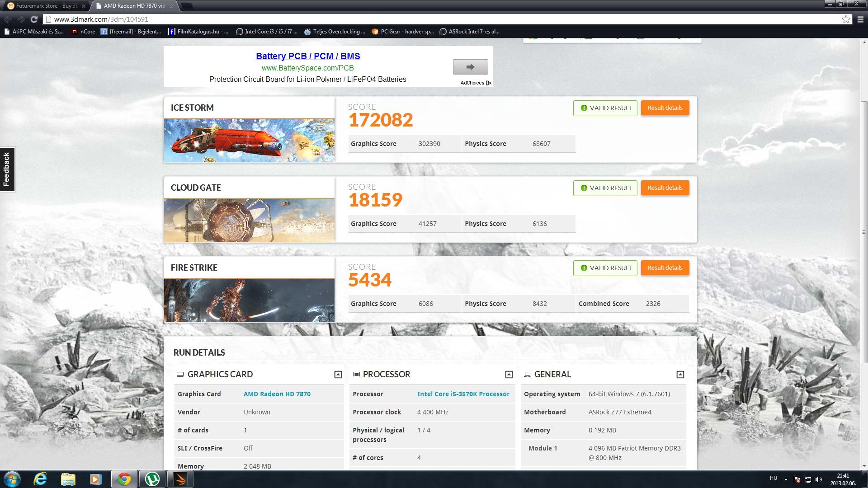Collapse the General section
Image resolution: width=868 pixels, height=488 pixels.
680,374
